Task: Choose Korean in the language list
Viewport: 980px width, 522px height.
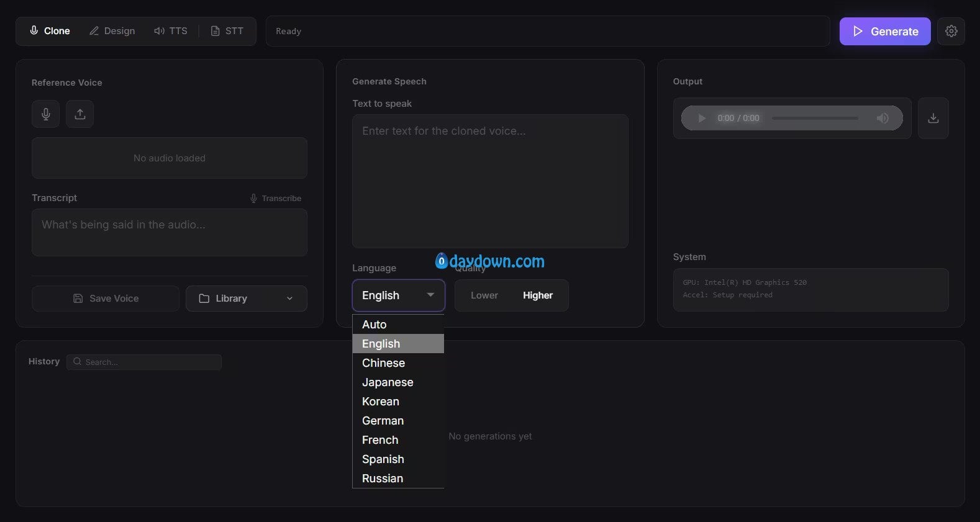Action: [x=398, y=402]
